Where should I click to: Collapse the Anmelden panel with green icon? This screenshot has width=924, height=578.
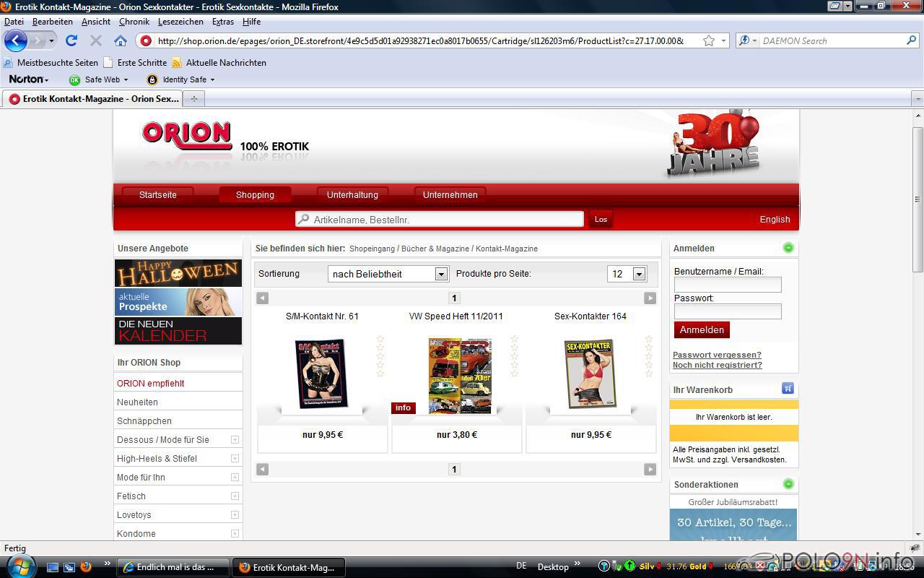[788, 248]
